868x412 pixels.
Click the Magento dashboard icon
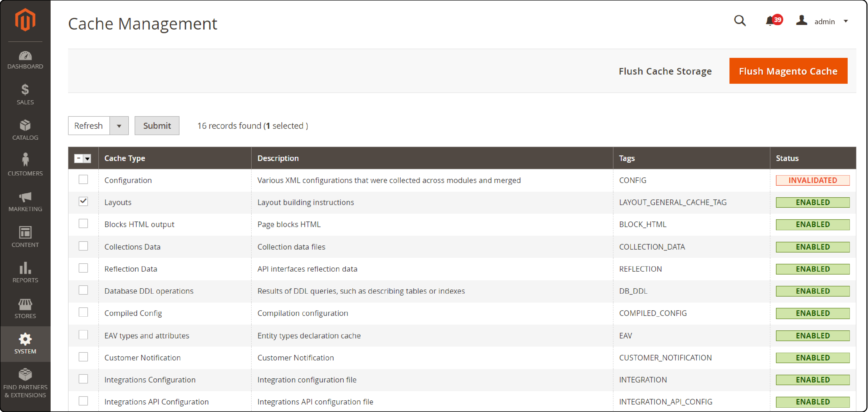coord(25,54)
